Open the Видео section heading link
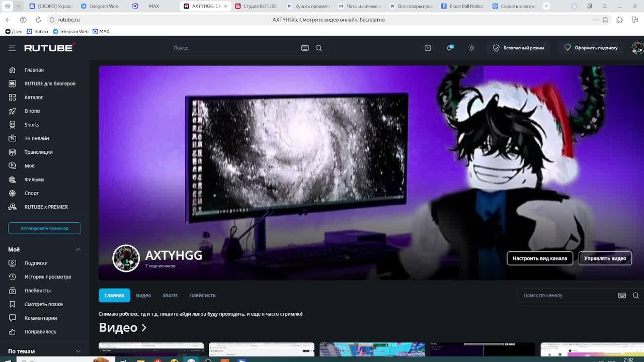644x362 pixels. (122, 327)
